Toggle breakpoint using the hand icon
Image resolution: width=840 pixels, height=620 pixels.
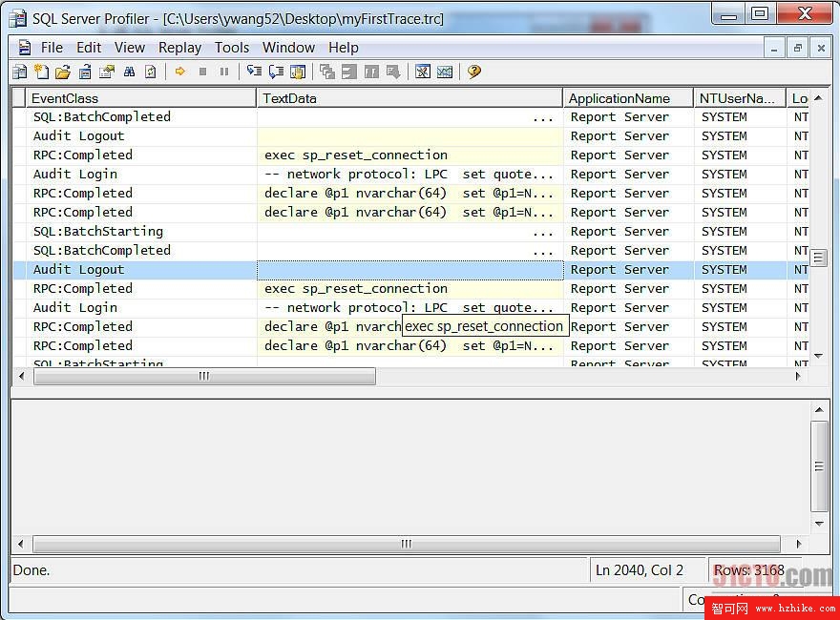298,72
